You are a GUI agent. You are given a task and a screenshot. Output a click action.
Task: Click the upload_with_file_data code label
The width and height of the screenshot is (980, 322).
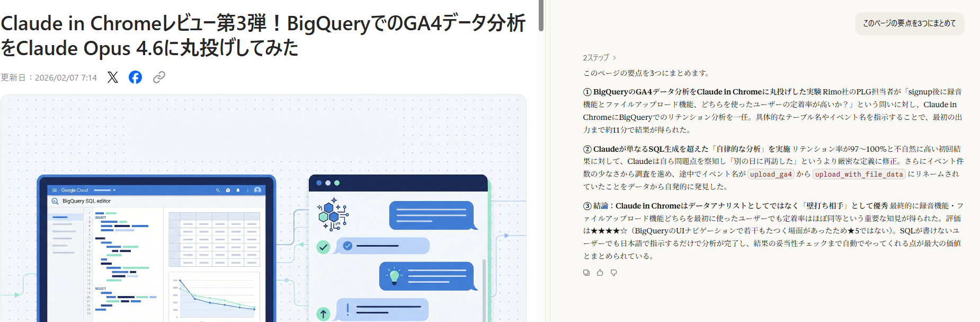[x=859, y=174]
